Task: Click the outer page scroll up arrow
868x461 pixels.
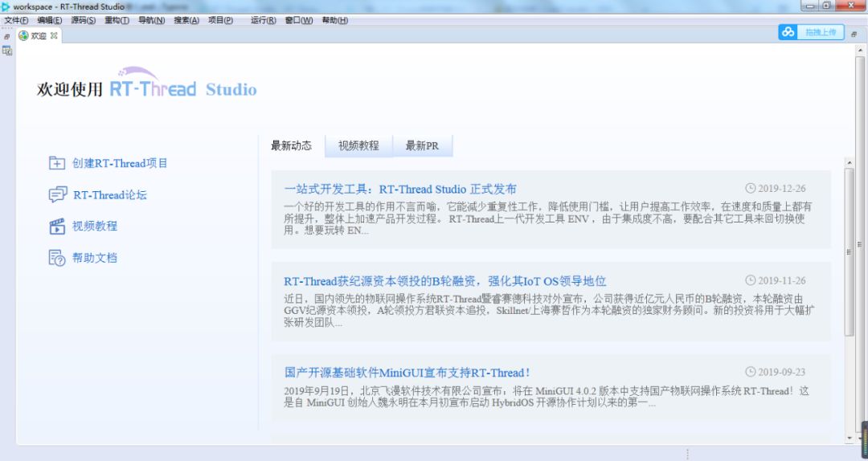Action: click(860, 50)
